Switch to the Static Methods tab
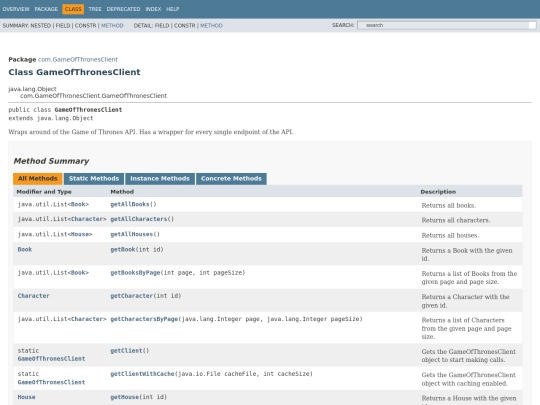Image resolution: width=540 pixels, height=405 pixels. pyautogui.click(x=94, y=179)
